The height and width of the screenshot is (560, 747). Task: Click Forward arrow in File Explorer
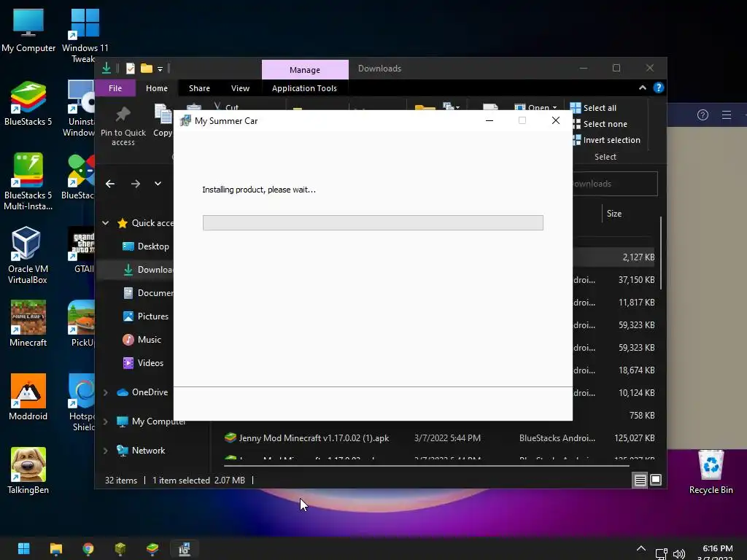[x=136, y=184]
